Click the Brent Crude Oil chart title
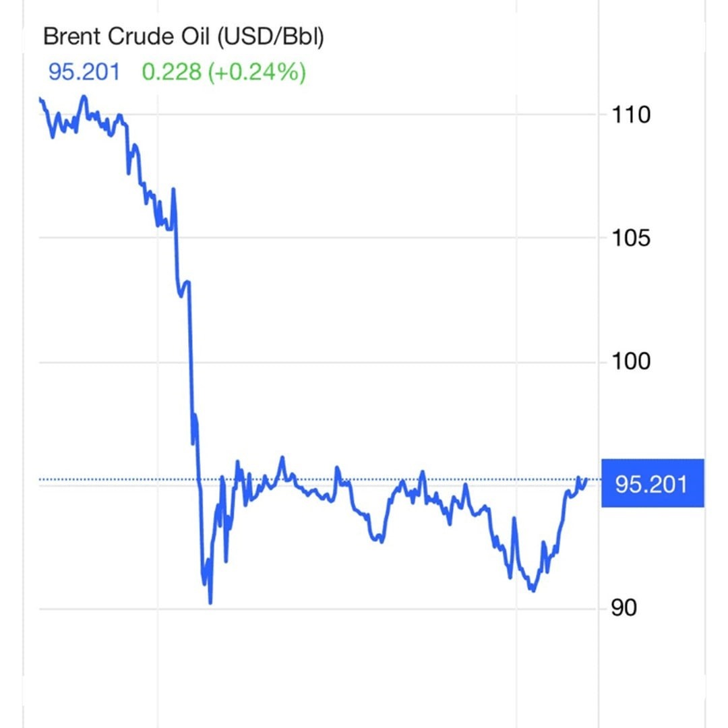This screenshot has width=728, height=728. (183, 37)
